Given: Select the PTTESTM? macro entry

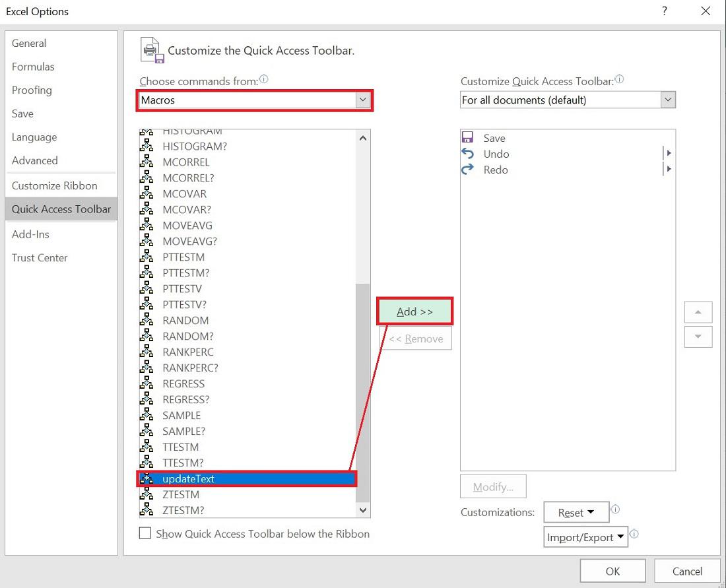Looking at the screenshot, I should pos(247,273).
